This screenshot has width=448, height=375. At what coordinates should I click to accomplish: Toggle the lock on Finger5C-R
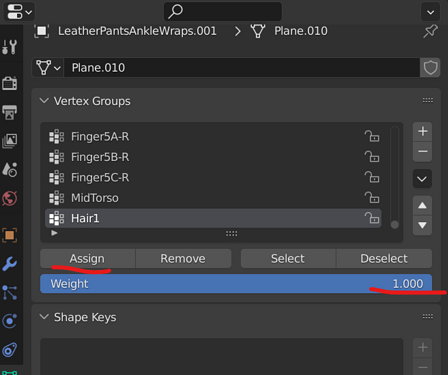(x=372, y=177)
